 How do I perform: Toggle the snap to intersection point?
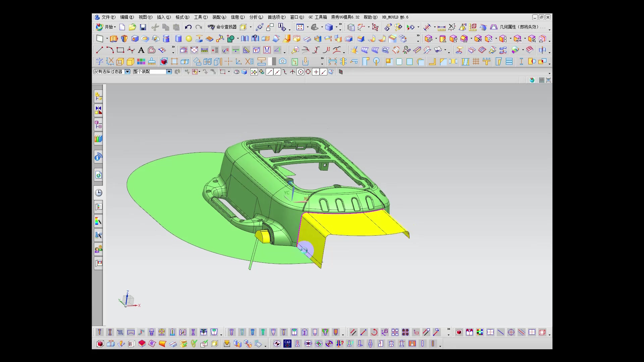(292, 72)
